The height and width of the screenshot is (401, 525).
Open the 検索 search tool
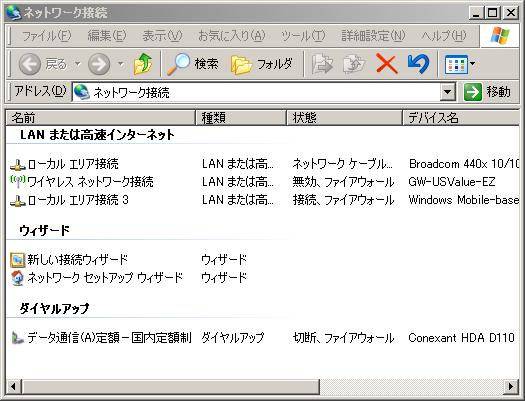click(x=193, y=64)
